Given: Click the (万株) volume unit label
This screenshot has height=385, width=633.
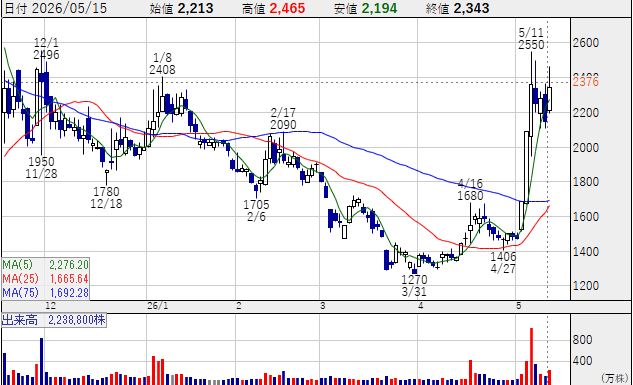Looking at the screenshot, I should (614, 378).
